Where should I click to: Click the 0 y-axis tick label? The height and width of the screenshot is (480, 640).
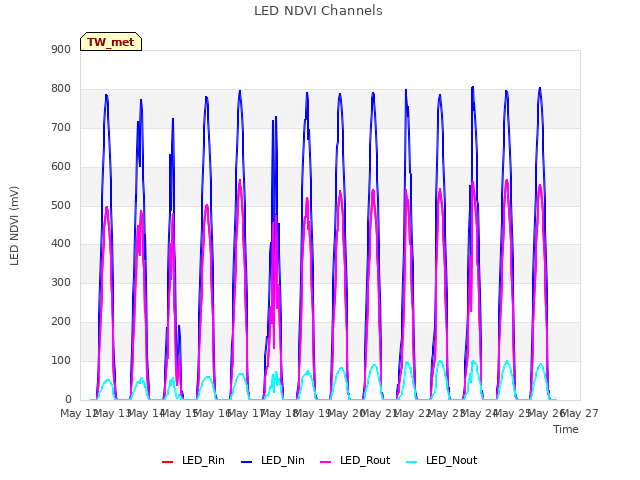point(68,399)
